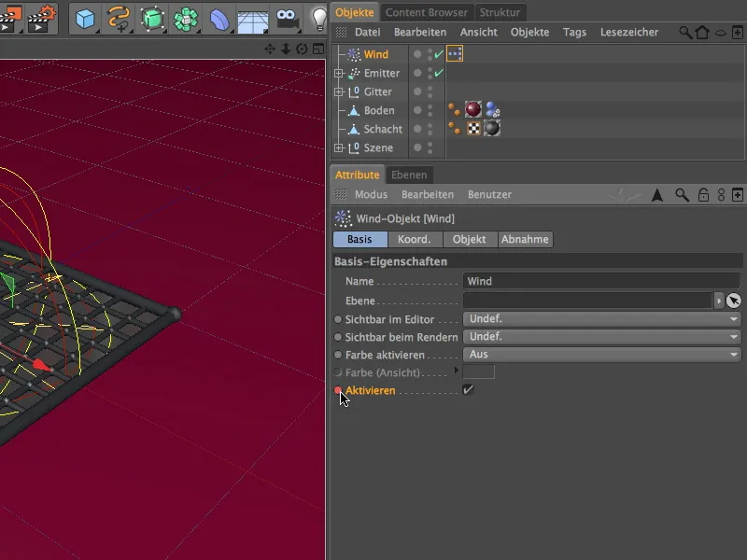Toggle viewport layout maximize icon
Image resolution: width=747 pixels, height=560 pixels.
click(317, 49)
